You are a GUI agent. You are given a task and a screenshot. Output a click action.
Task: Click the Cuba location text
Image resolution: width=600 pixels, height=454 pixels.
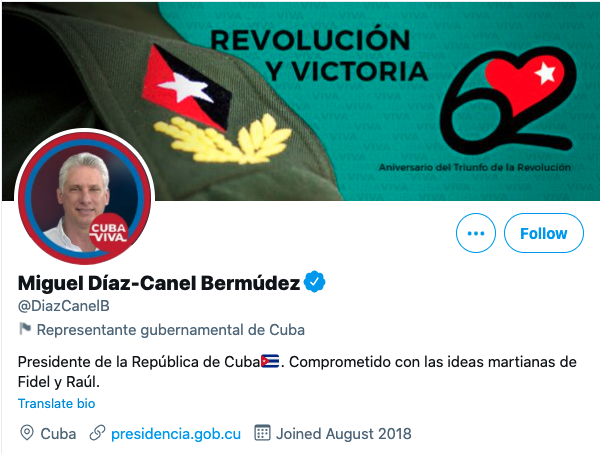[x=58, y=434]
